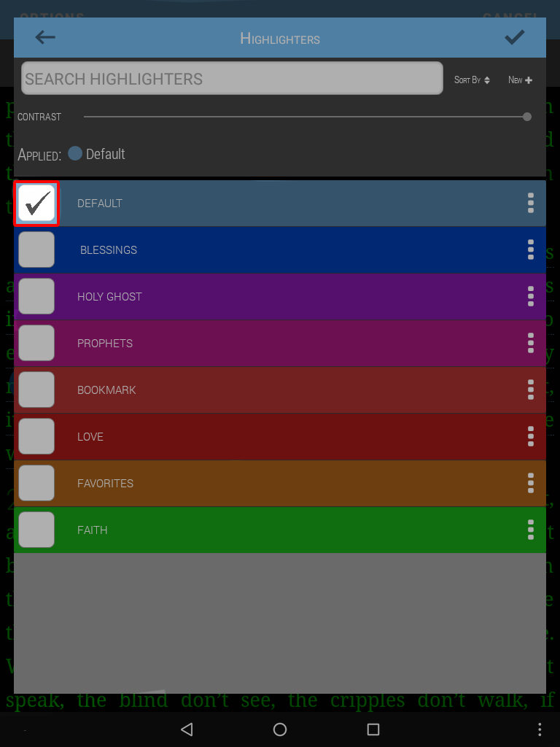The height and width of the screenshot is (747, 560).
Task: Open the three-dot menu for Faith highlighter
Action: click(531, 530)
